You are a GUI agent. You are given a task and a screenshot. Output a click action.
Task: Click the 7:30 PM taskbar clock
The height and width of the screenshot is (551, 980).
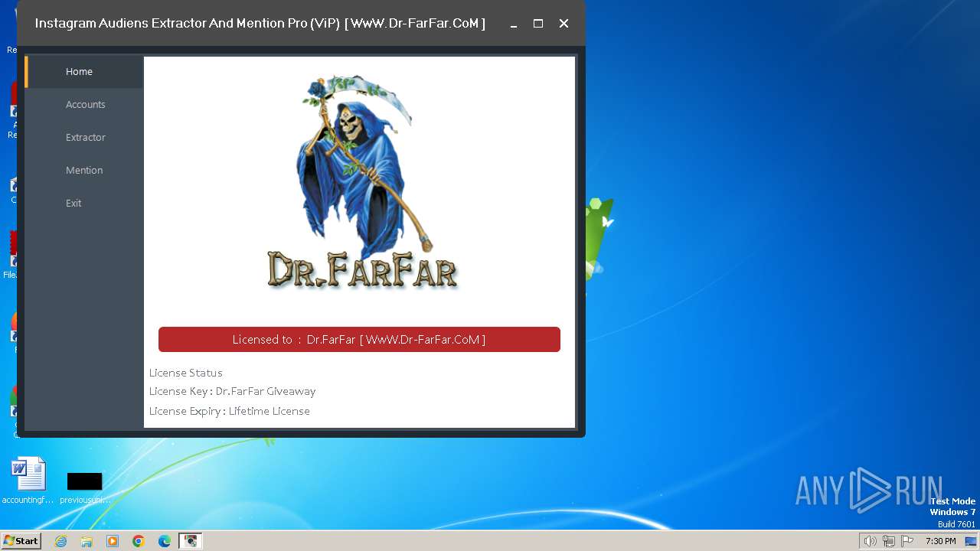click(940, 541)
